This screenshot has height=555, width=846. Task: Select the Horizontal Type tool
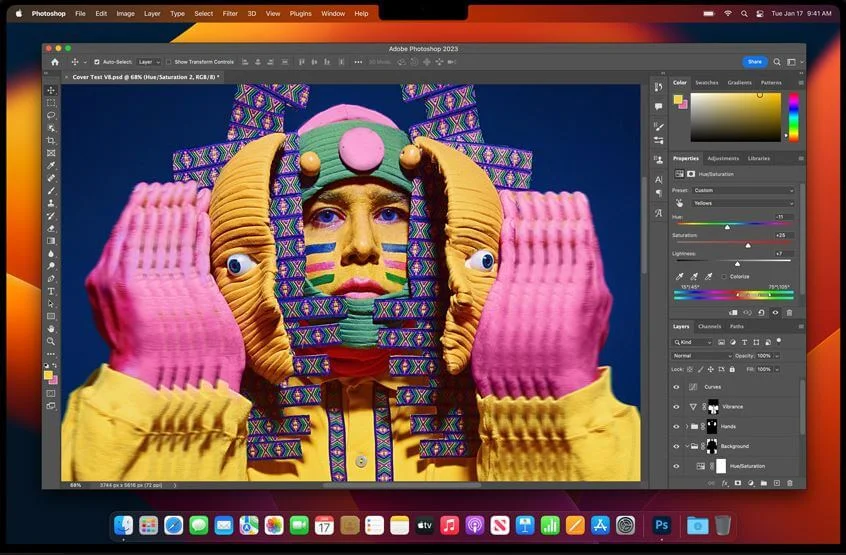pyautogui.click(x=51, y=291)
